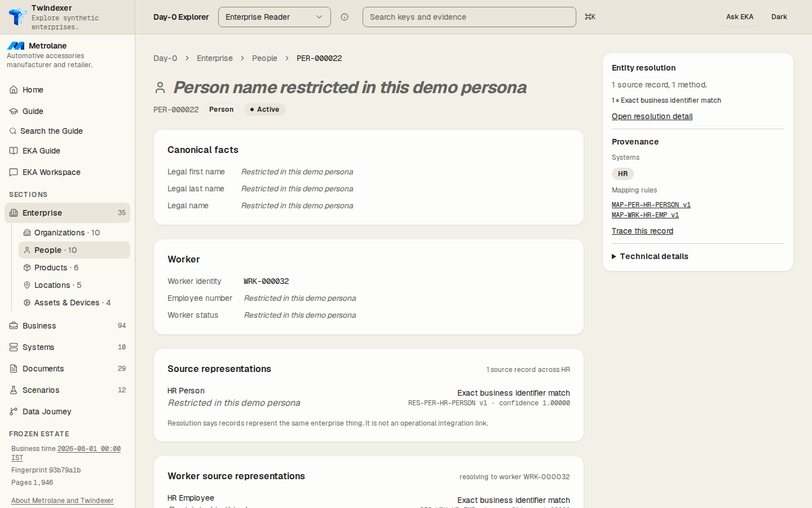The image size is (812, 508).
Task: Open Guide via graduation cap icon
Action: (x=14, y=111)
